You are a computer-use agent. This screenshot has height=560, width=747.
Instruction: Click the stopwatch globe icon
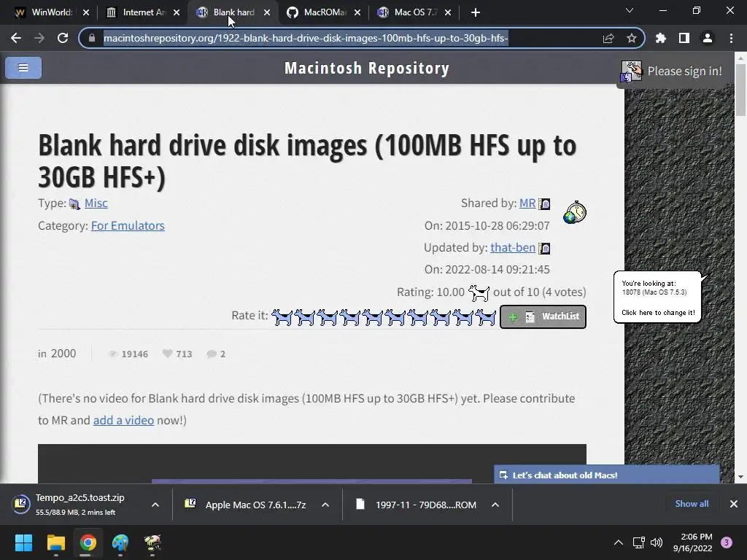[575, 212]
